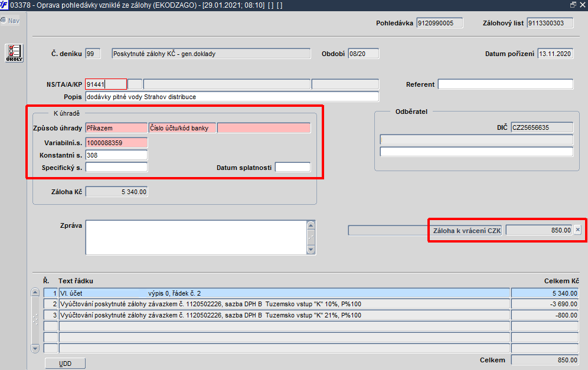The width and height of the screenshot is (588, 370).
Task: Click the DIČ field CZ25656635
Action: (542, 127)
